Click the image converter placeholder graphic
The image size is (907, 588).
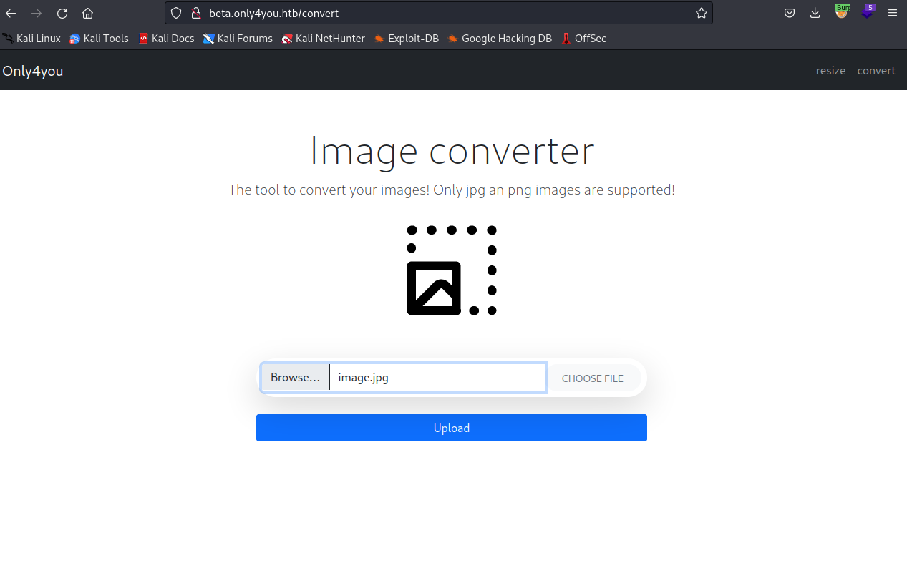click(451, 270)
